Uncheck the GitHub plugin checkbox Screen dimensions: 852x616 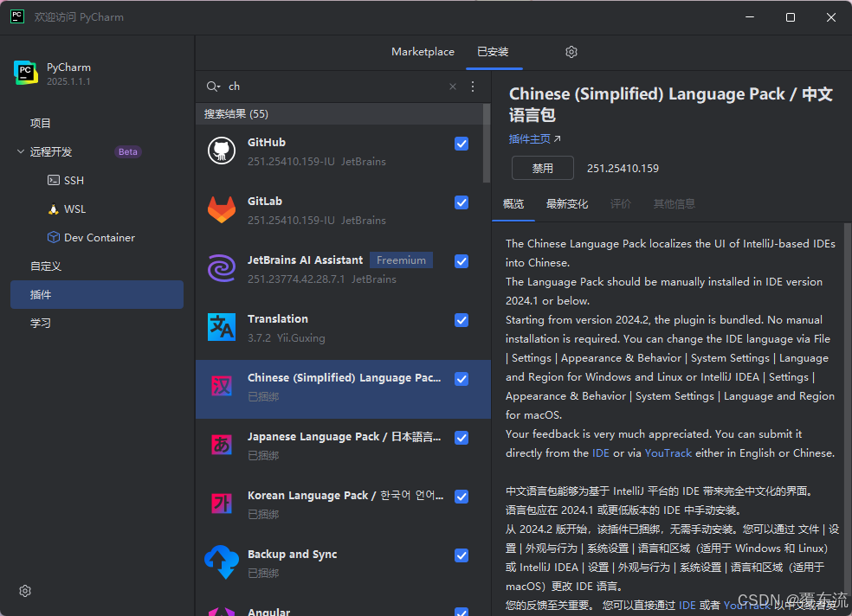[x=461, y=144]
